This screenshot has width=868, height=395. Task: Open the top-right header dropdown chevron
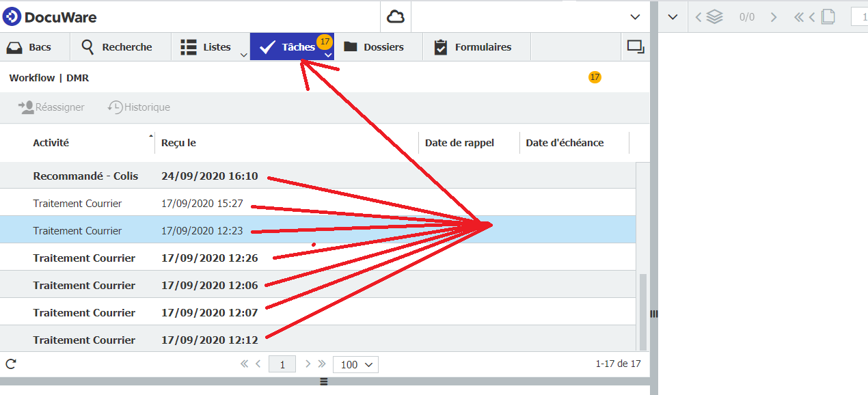coord(635,17)
